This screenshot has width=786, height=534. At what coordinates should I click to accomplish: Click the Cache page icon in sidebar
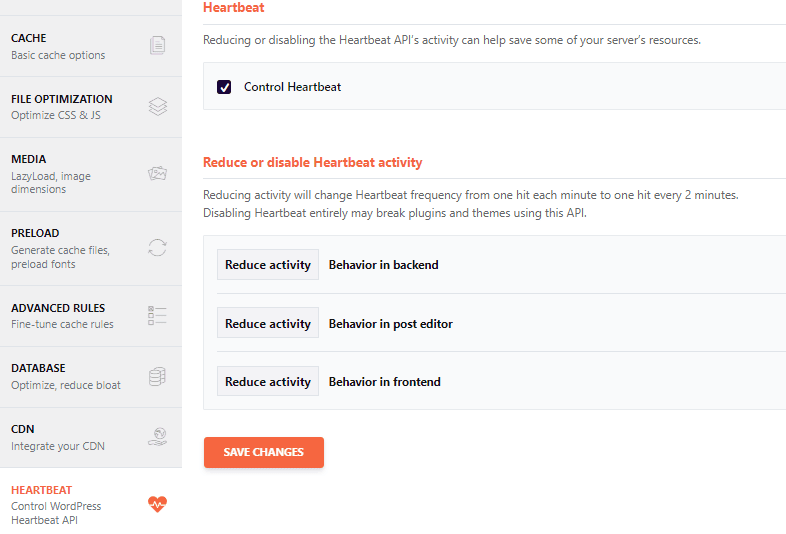pyautogui.click(x=157, y=46)
